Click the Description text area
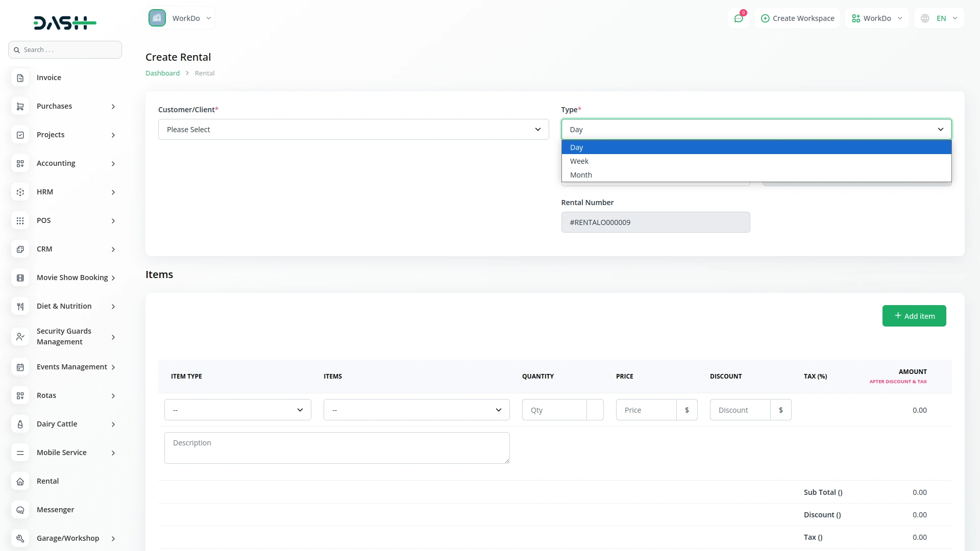Viewport: 980px width, 551px height. pos(337,448)
